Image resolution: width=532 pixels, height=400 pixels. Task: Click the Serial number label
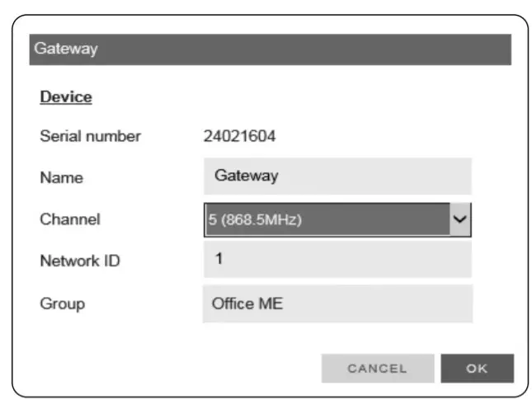tap(91, 136)
